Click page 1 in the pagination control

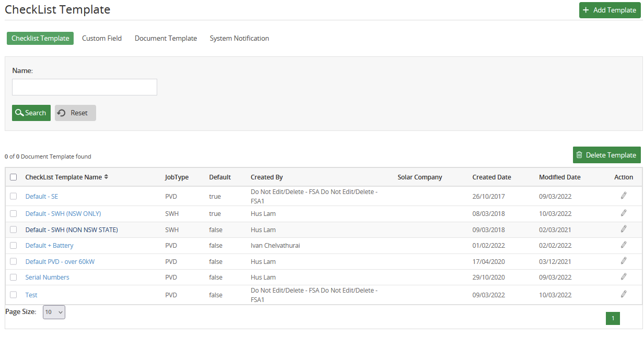612,318
